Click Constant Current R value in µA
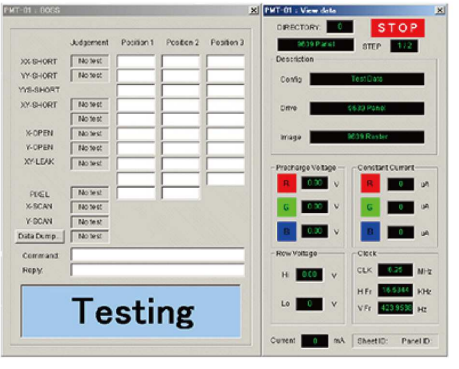The height and width of the screenshot is (369, 459). (401, 184)
